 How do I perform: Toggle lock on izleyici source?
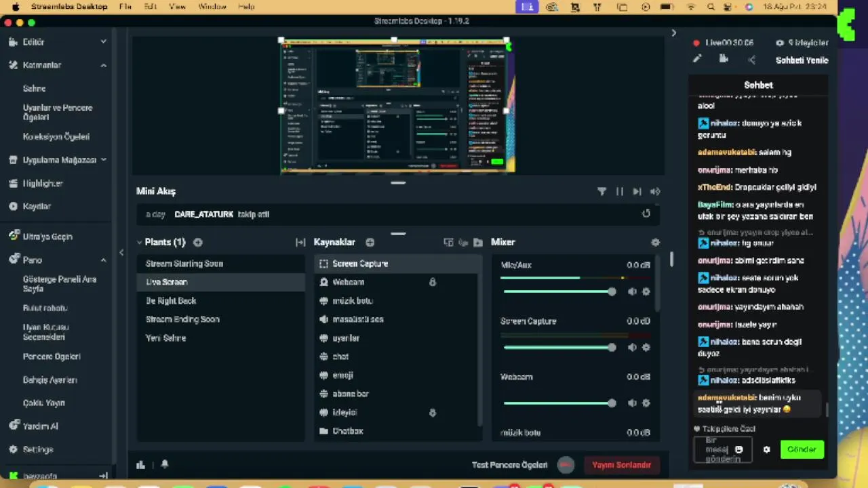[433, 412]
